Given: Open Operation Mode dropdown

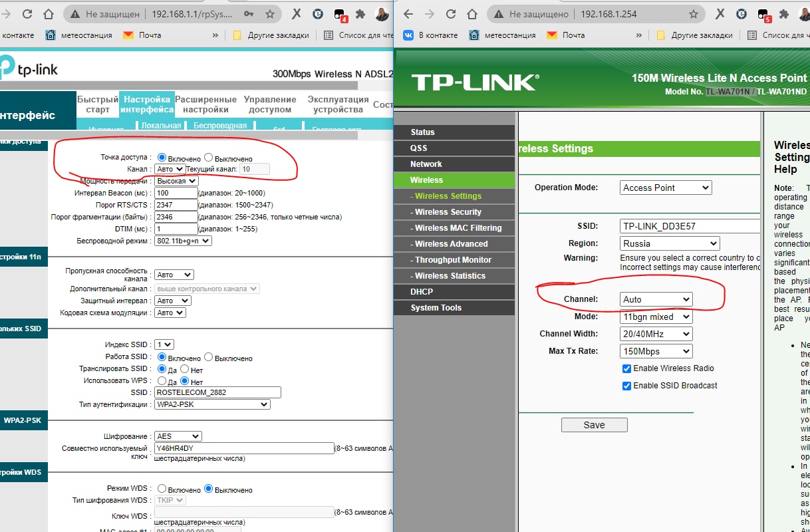Looking at the screenshot, I should [x=666, y=188].
